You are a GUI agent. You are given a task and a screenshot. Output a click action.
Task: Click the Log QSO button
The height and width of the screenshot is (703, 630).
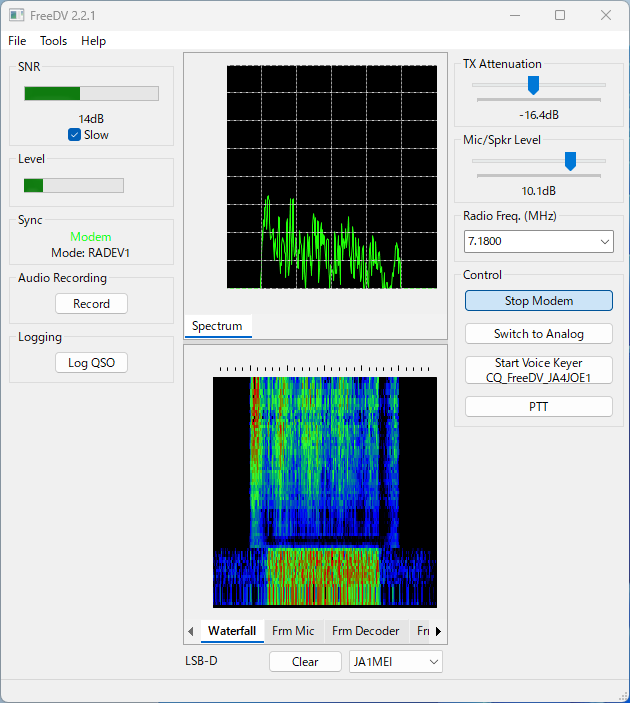click(91, 363)
